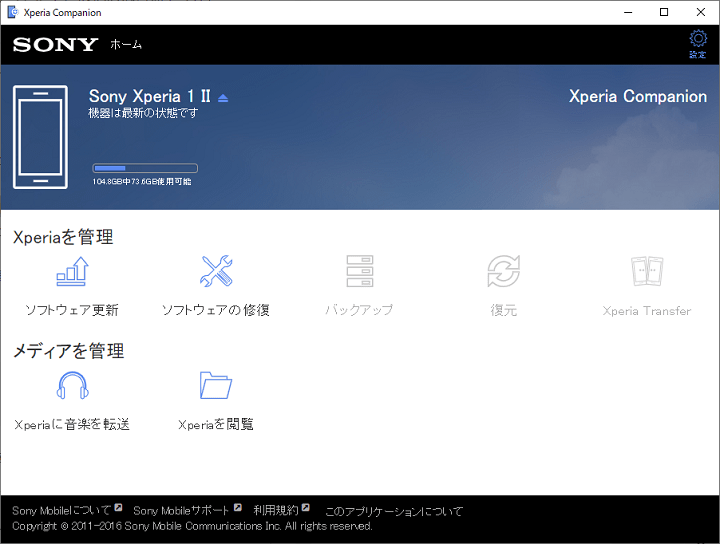Click the Xperiaを閲覧 label
Viewport: 720px width, 544px height.
216,424
